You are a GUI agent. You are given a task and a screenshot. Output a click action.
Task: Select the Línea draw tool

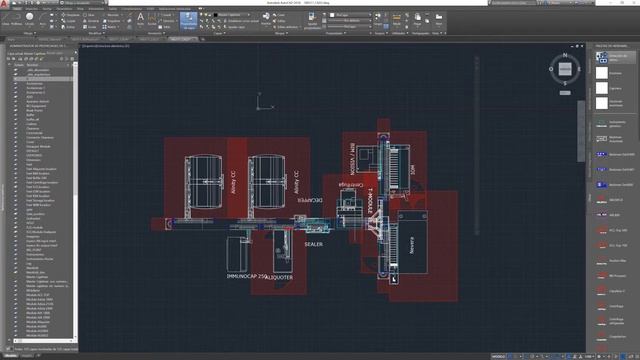(x=6, y=19)
